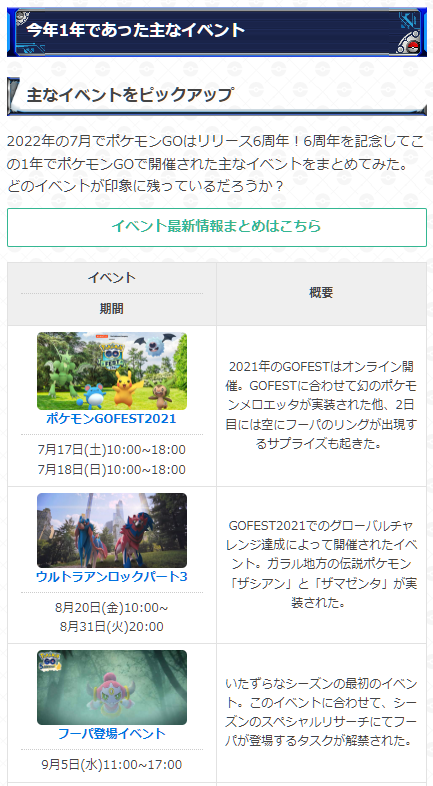
Task: Click the 期間 column header
Action: point(112,309)
